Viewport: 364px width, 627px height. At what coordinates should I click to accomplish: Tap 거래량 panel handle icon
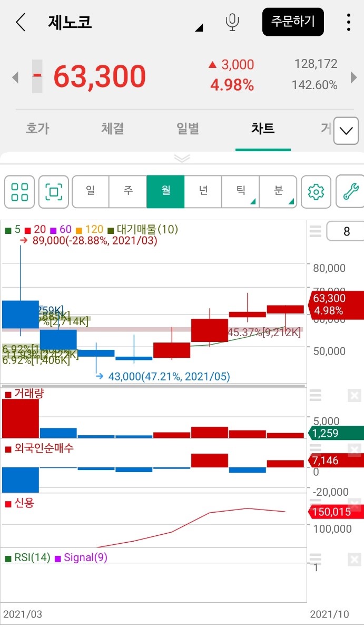point(315,395)
